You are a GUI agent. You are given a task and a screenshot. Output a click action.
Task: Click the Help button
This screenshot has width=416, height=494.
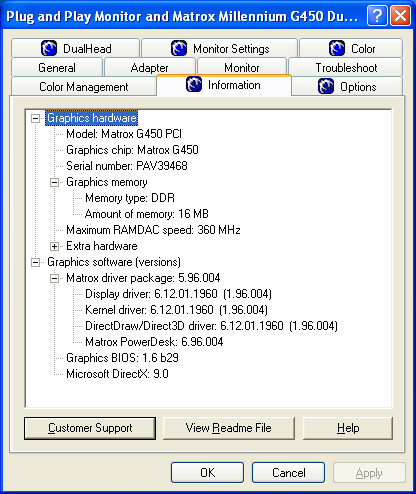tap(348, 428)
